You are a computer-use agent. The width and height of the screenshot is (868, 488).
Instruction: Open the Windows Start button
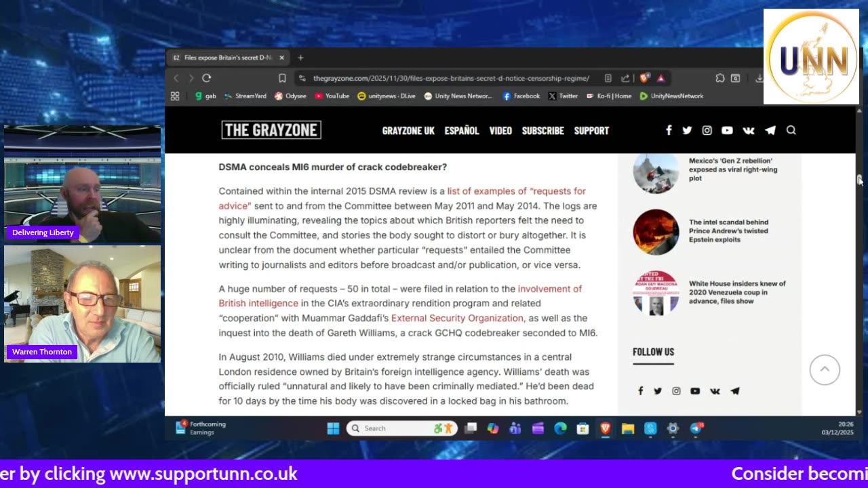pos(333,428)
